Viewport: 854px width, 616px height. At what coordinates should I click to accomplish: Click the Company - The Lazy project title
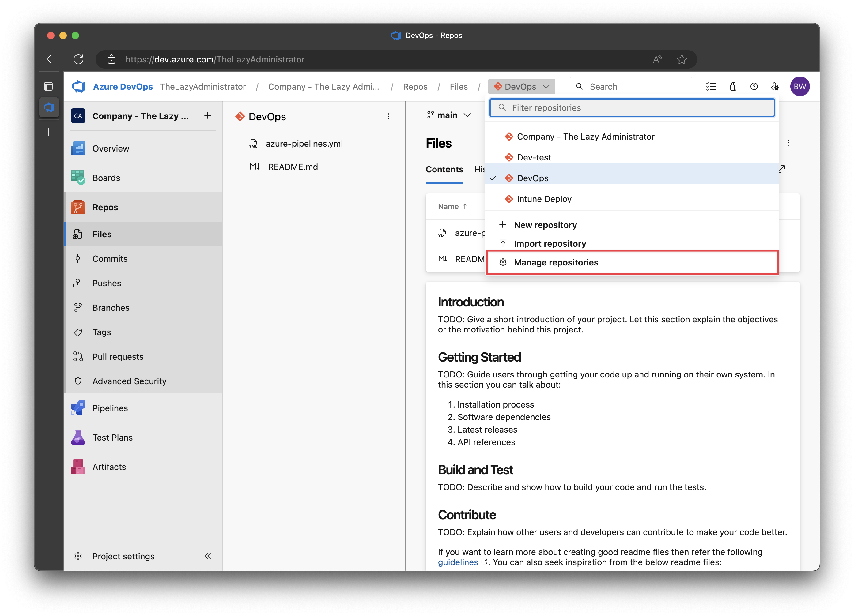click(141, 116)
